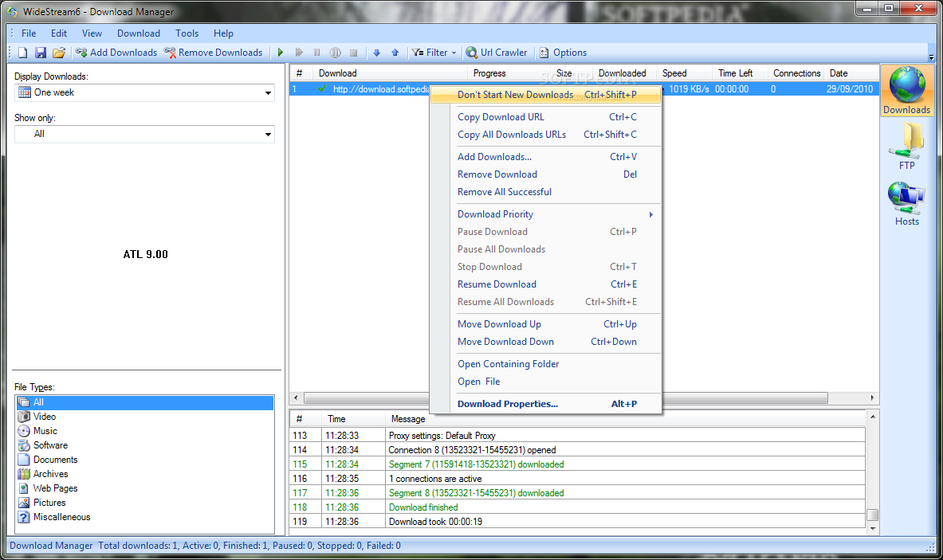Select log row 'Download took 00:00:19'

[x=577, y=522]
